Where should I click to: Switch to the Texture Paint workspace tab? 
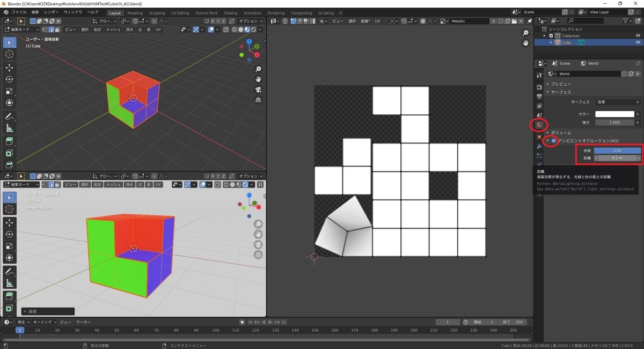click(x=207, y=12)
